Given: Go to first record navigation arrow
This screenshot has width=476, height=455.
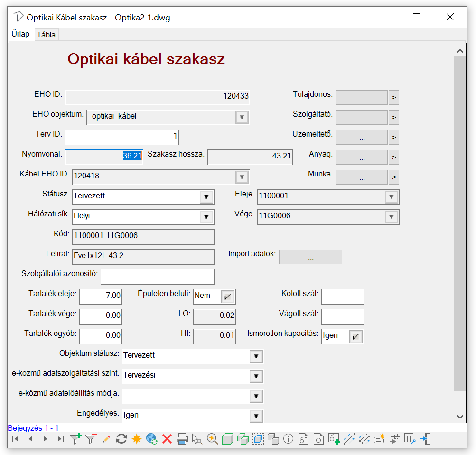Looking at the screenshot, I should 15,439.
